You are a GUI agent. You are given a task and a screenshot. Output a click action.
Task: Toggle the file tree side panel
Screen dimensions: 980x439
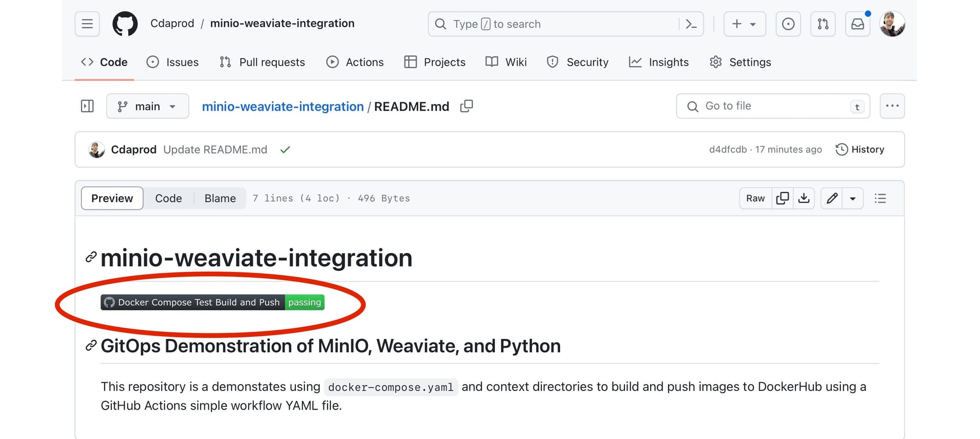(87, 106)
